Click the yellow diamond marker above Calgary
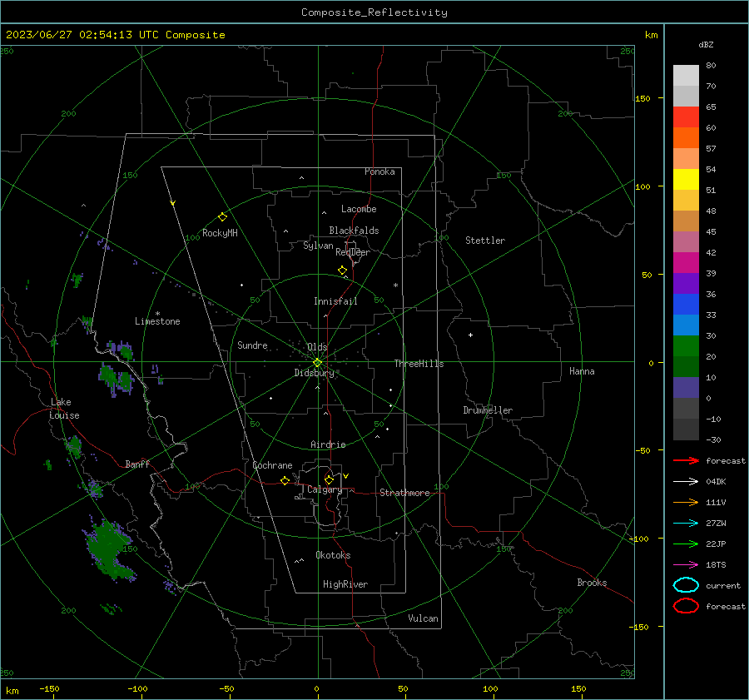Screen dimensions: 749x700 tap(329, 479)
